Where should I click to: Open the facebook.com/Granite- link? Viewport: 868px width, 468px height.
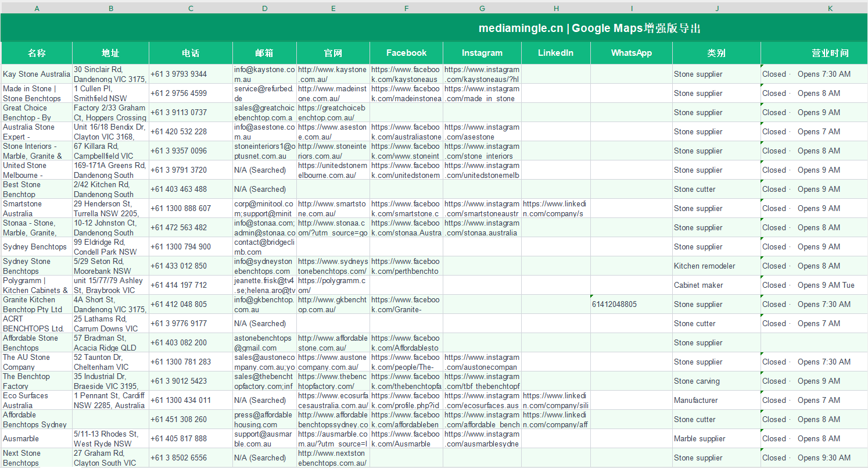[x=406, y=304]
